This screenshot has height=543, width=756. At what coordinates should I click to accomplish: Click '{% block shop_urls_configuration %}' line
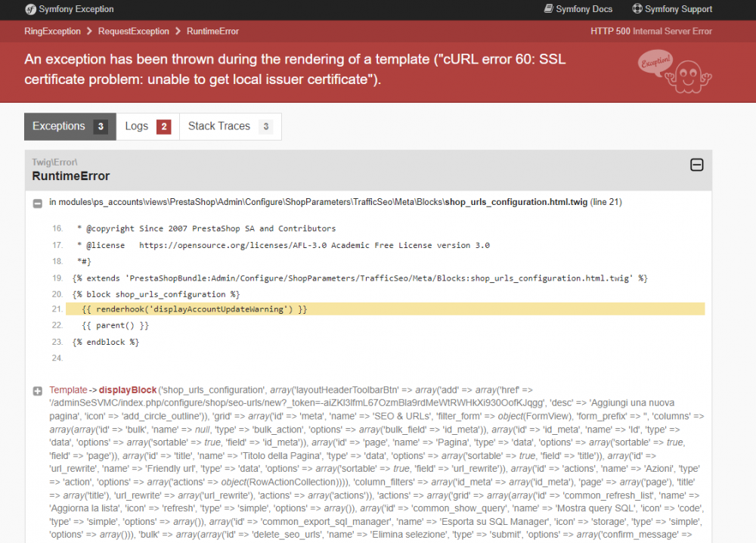pyautogui.click(x=156, y=294)
